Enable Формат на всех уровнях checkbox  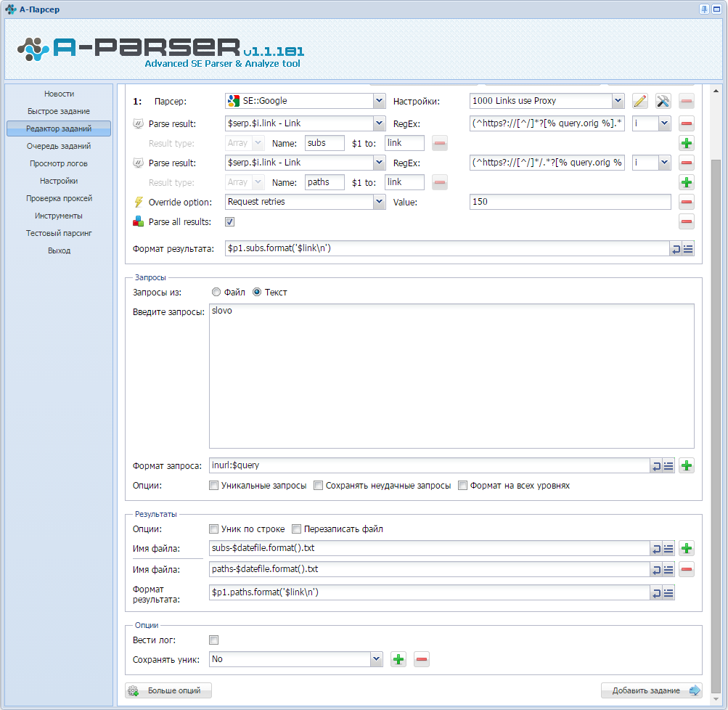pyautogui.click(x=462, y=486)
